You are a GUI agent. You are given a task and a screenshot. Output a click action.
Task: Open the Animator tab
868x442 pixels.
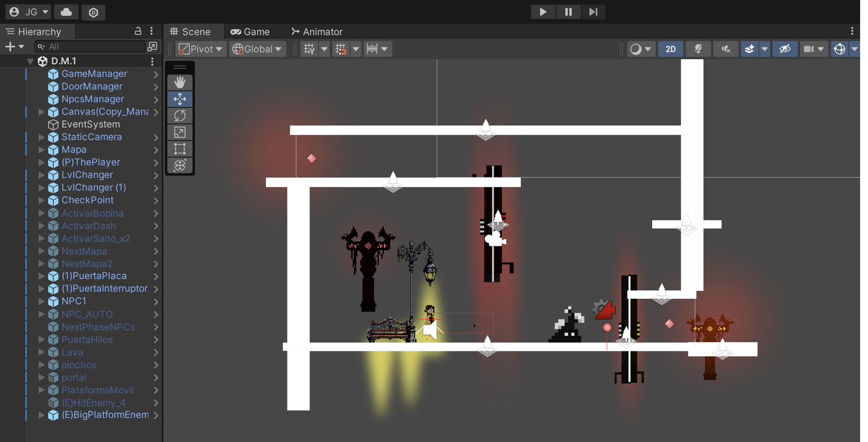coord(316,32)
